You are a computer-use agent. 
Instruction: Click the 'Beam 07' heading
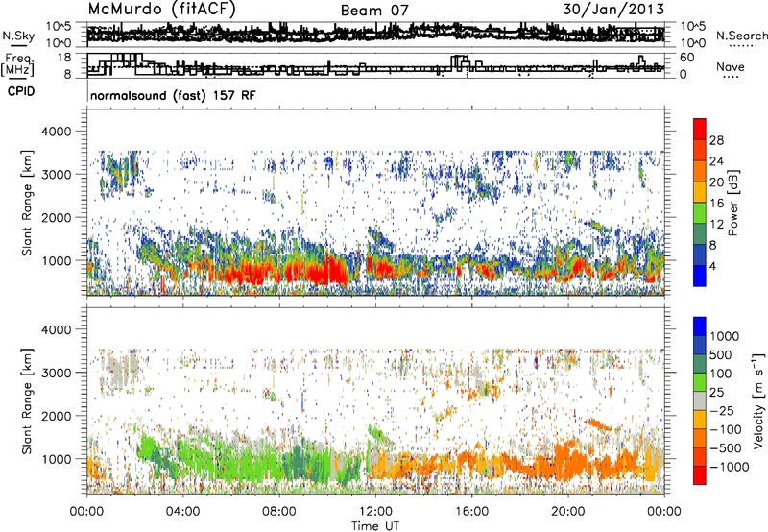pos(374,11)
